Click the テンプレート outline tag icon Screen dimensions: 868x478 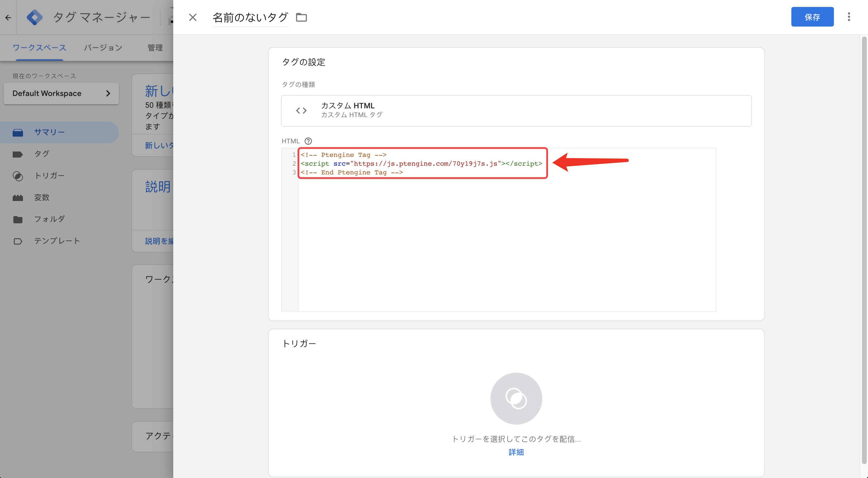(x=18, y=241)
